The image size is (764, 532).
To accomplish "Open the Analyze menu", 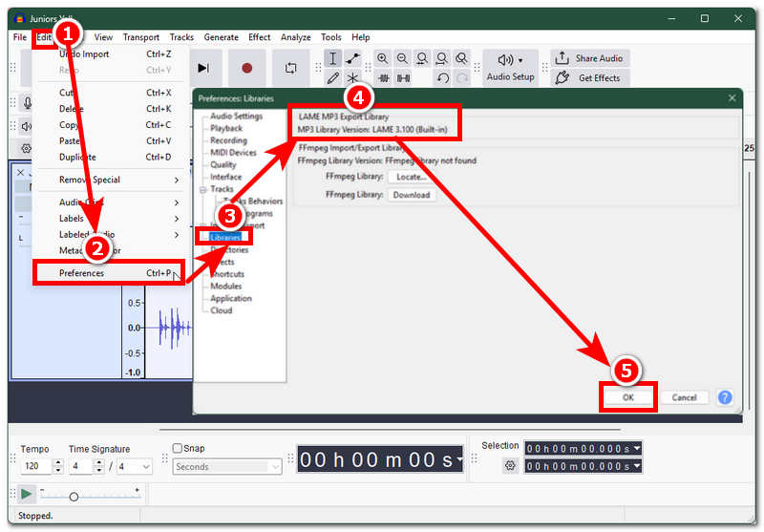I will [295, 37].
